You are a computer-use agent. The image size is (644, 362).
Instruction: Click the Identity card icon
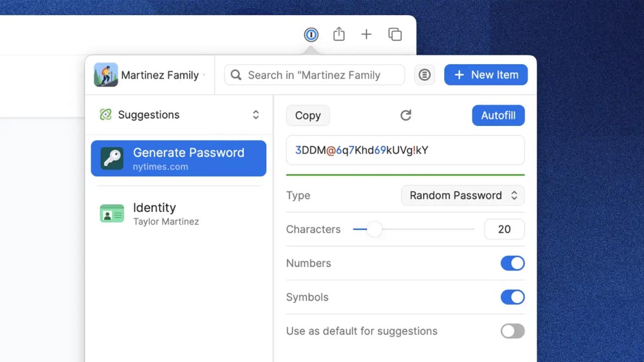[112, 213]
